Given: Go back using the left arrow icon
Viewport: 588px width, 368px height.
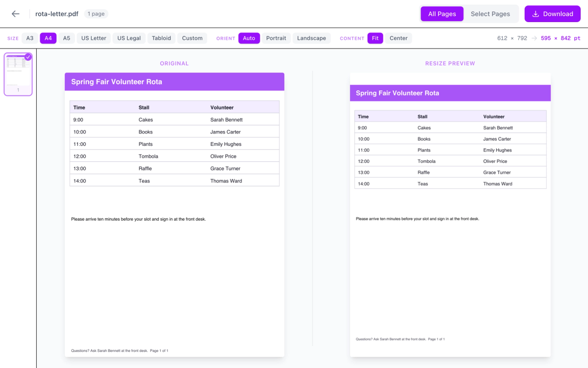Looking at the screenshot, I should 16,14.
